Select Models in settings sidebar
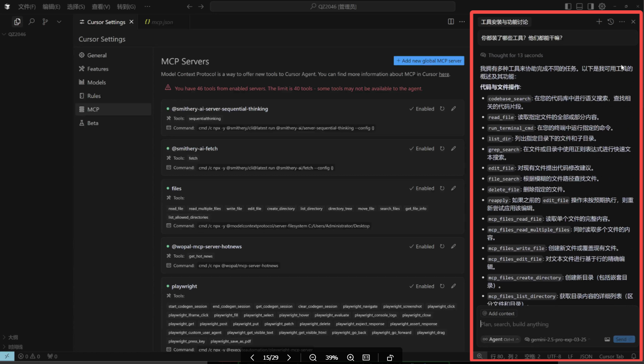Image resolution: width=644 pixels, height=364 pixels. [x=96, y=83]
